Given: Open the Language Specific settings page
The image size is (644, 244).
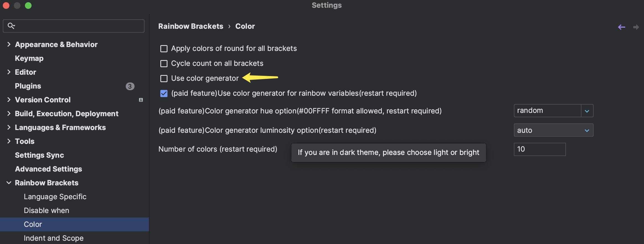Looking at the screenshot, I should pyautogui.click(x=55, y=197).
